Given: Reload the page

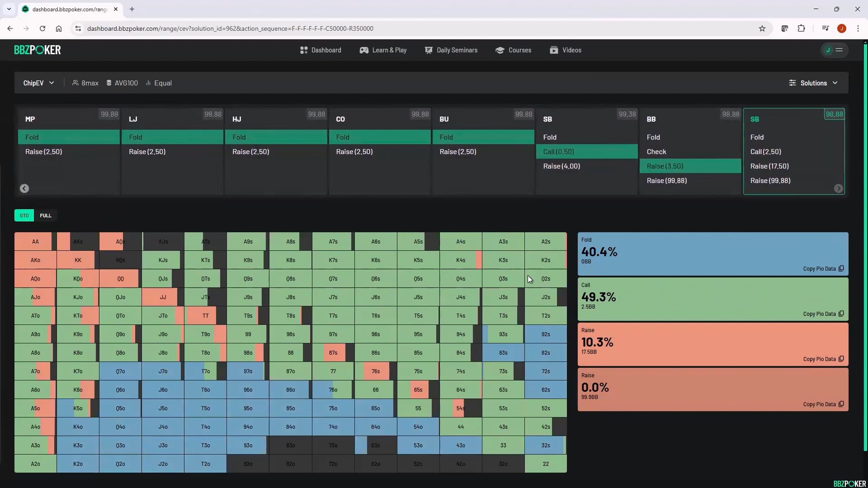Looking at the screenshot, I should [x=42, y=28].
